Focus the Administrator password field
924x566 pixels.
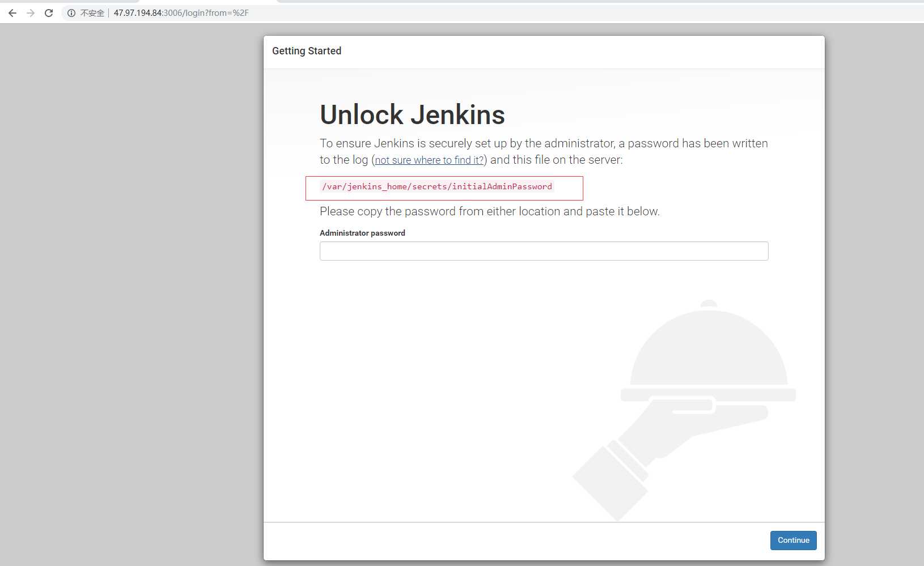[544, 251]
